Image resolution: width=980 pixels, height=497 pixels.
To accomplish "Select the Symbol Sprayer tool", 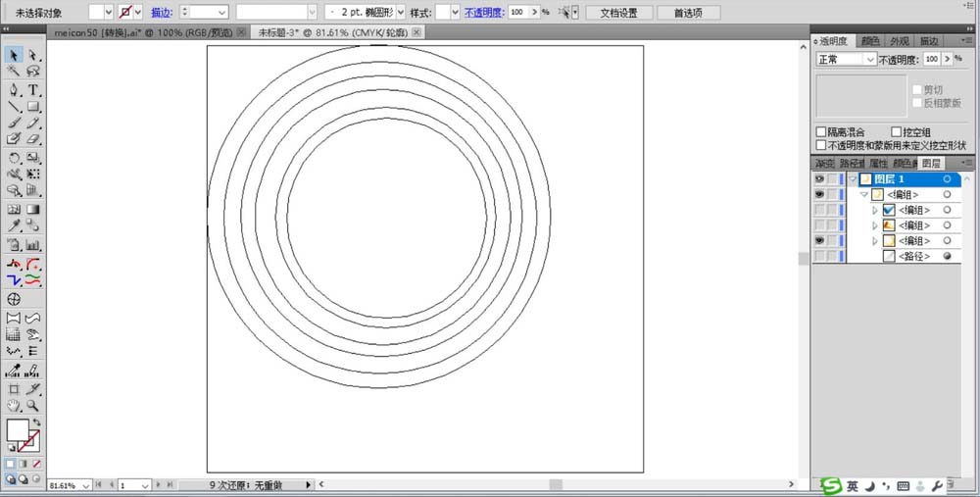I will pyautogui.click(x=13, y=245).
